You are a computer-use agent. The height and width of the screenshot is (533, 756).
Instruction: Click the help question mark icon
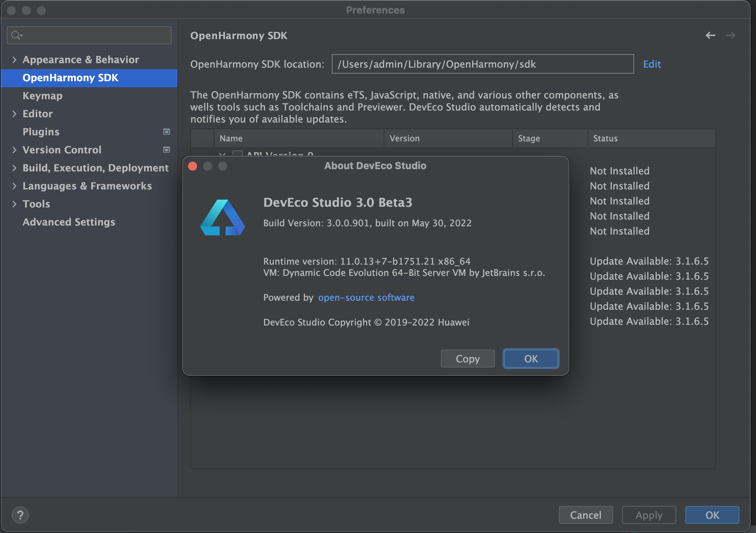point(20,515)
